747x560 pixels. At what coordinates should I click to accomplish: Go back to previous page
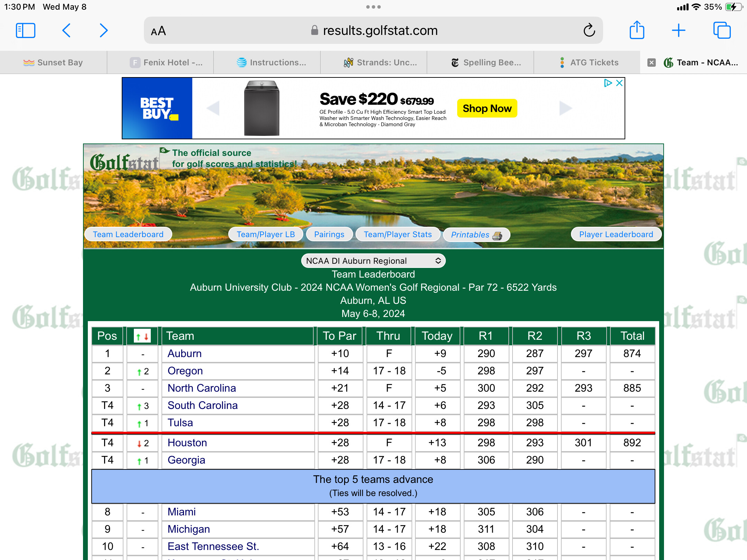point(66,30)
